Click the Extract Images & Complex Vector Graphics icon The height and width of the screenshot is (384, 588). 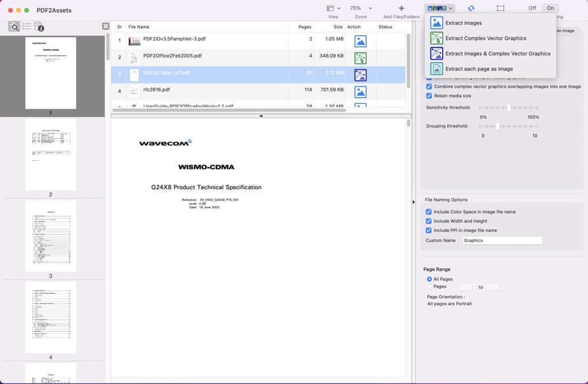coord(436,53)
